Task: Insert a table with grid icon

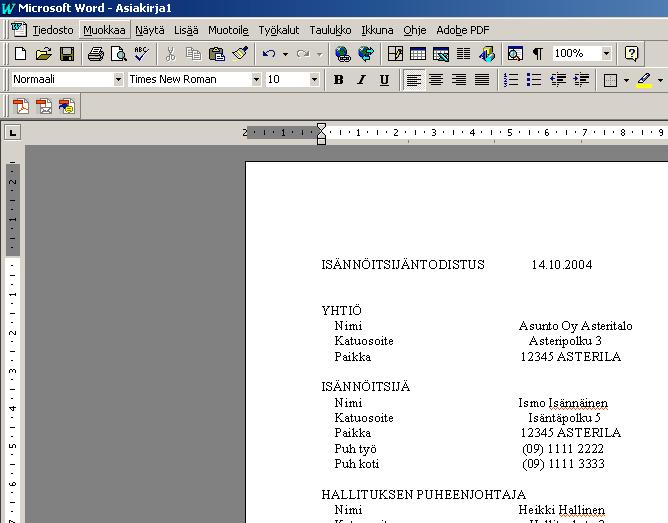Action: (418, 54)
